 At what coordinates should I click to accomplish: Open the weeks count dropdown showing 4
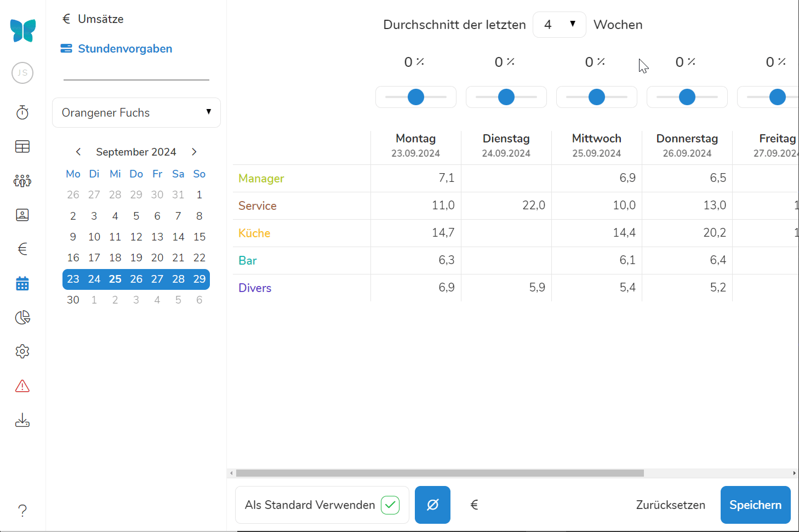click(x=559, y=25)
